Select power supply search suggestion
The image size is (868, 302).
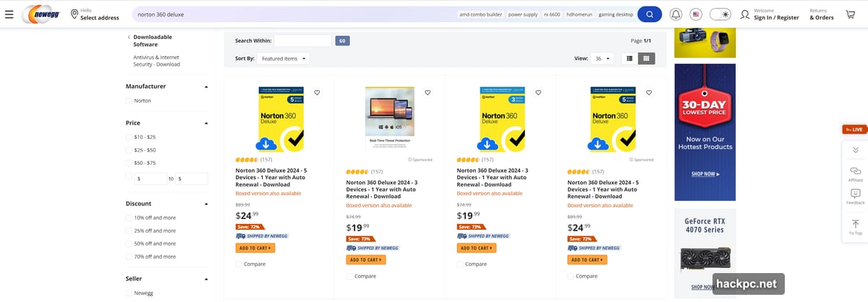[523, 14]
